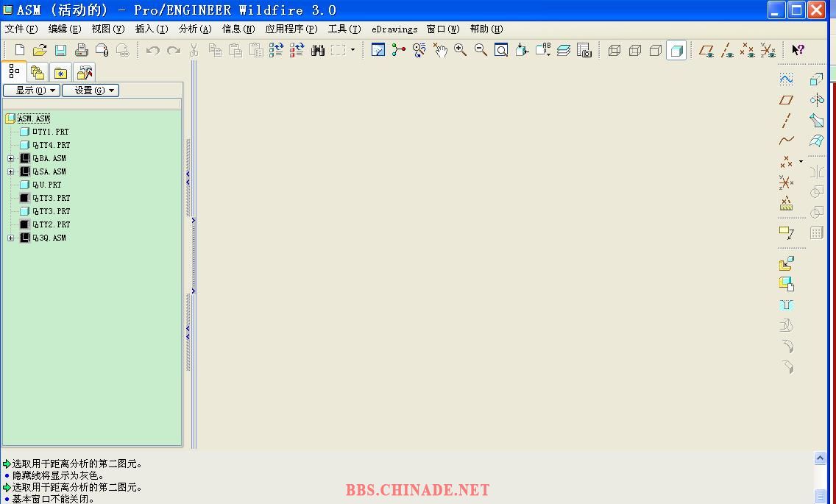The image size is (836, 504).
Task: Select U.PRT in the model tree
Action: pos(47,185)
